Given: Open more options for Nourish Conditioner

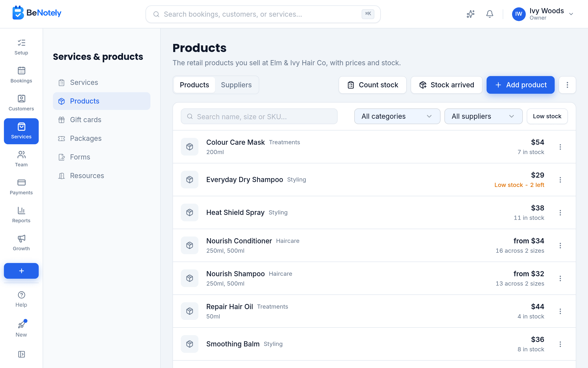Looking at the screenshot, I should pyautogui.click(x=560, y=246).
